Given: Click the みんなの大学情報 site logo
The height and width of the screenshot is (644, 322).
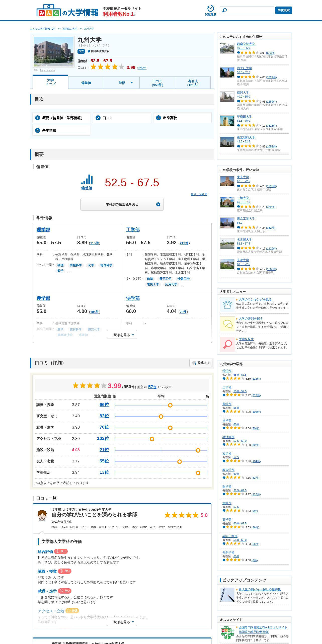Looking at the screenshot, I should click(67, 11).
